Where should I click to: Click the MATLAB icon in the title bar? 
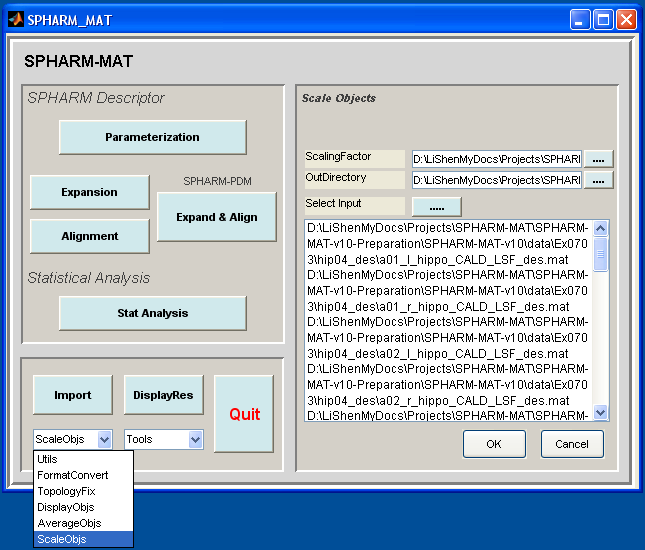point(16,19)
